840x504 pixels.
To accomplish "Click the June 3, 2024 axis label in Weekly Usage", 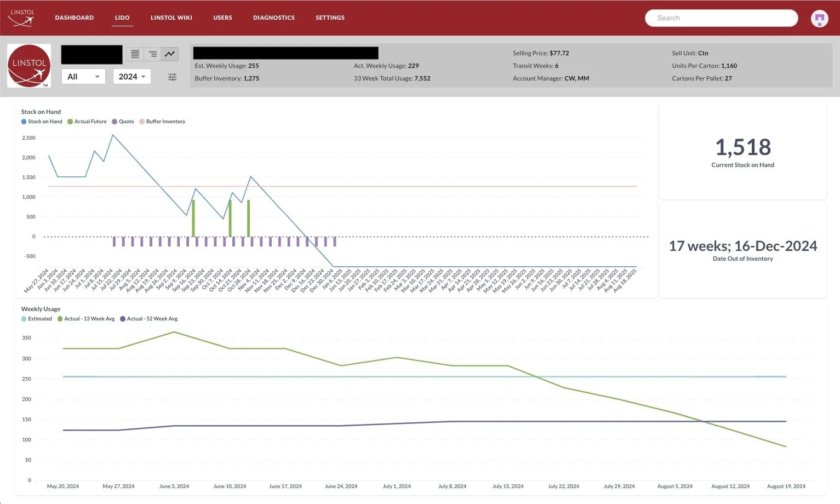I will [174, 486].
